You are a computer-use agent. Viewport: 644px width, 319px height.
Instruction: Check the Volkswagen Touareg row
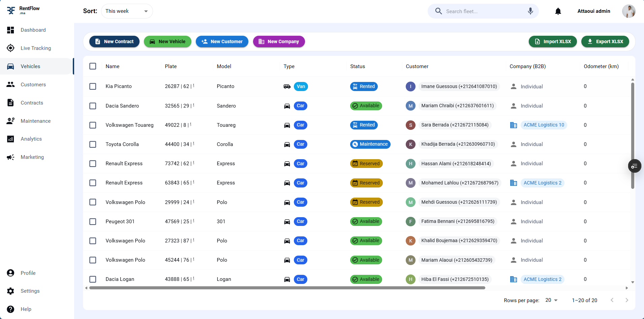(93, 125)
